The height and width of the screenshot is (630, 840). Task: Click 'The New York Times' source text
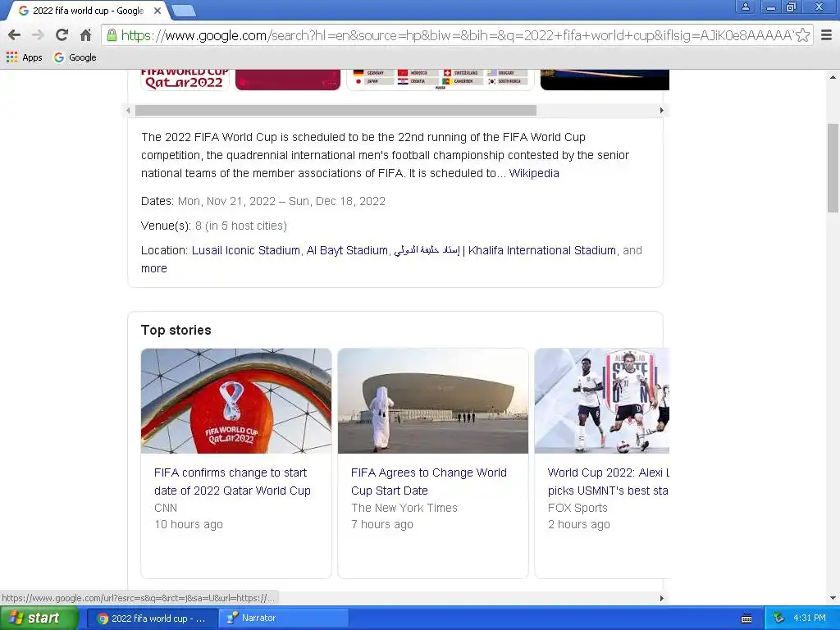[x=404, y=508]
